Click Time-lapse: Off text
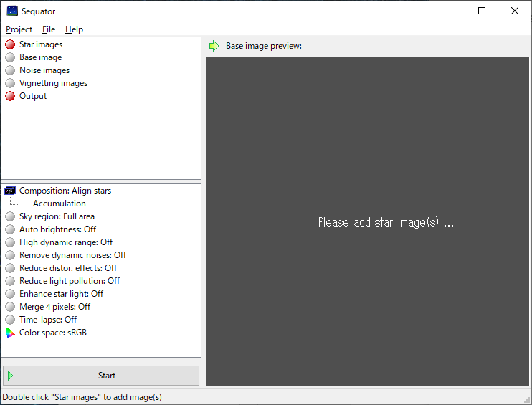Viewport: 532px width, 405px height. [x=48, y=320]
